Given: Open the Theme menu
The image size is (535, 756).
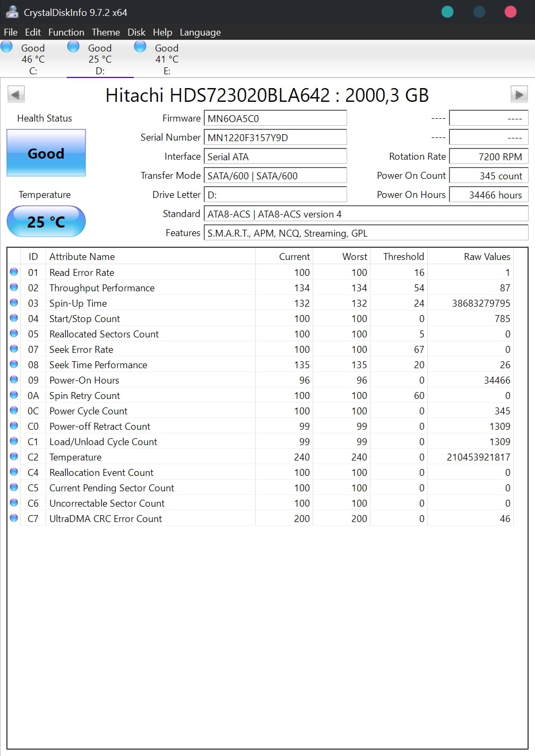Looking at the screenshot, I should [x=106, y=32].
